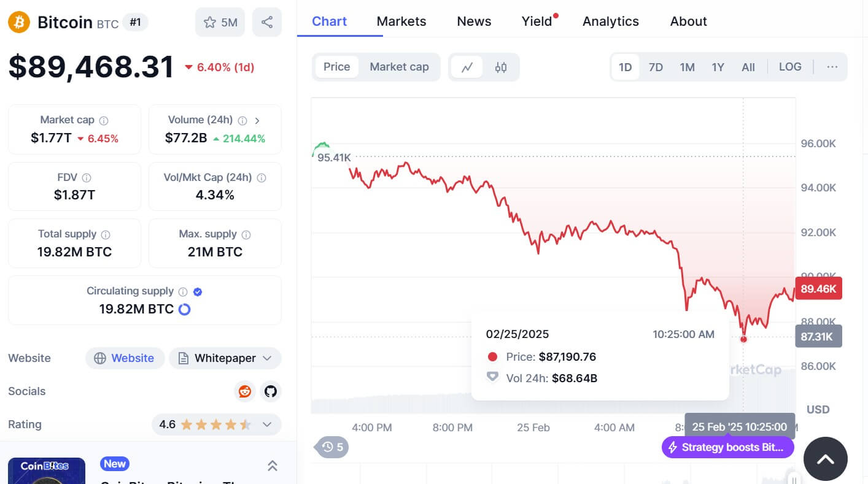Expand the Rating dropdown chevron
Viewport: 868px width, 484px height.
point(267,424)
